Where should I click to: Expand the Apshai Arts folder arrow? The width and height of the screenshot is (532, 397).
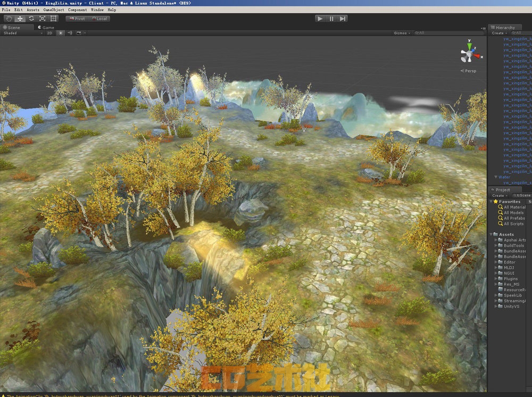(x=496, y=240)
